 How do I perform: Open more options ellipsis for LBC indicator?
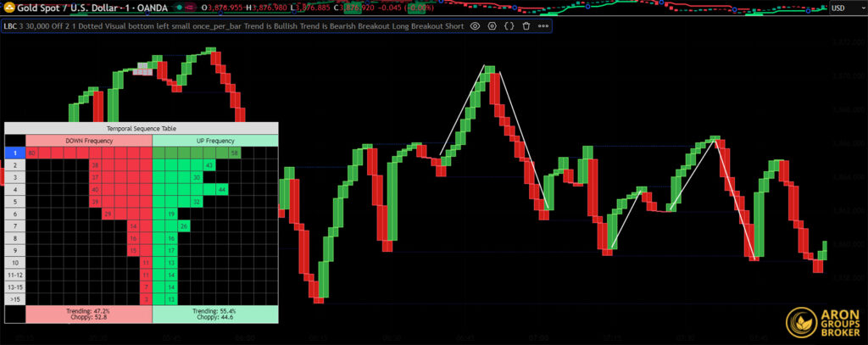[x=542, y=25]
